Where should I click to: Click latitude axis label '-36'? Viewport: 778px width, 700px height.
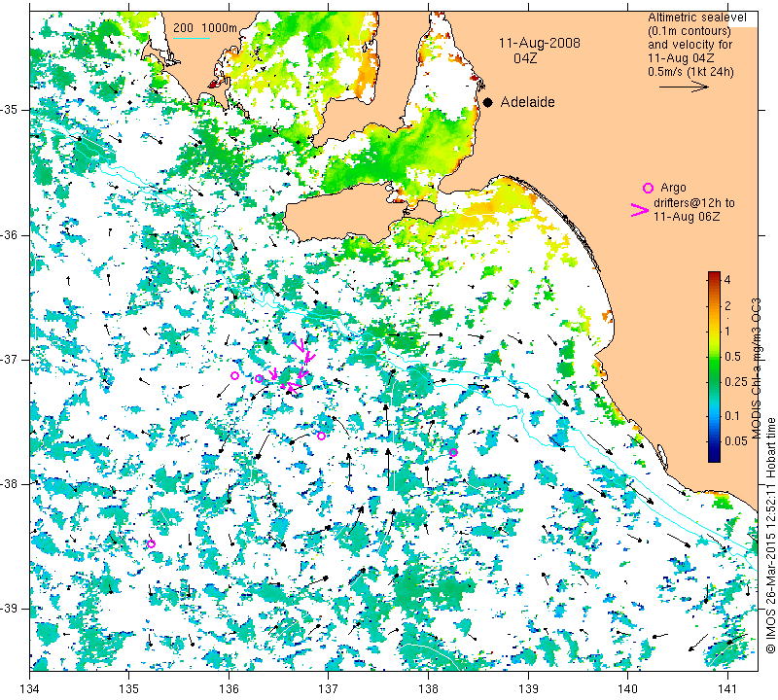(9, 234)
